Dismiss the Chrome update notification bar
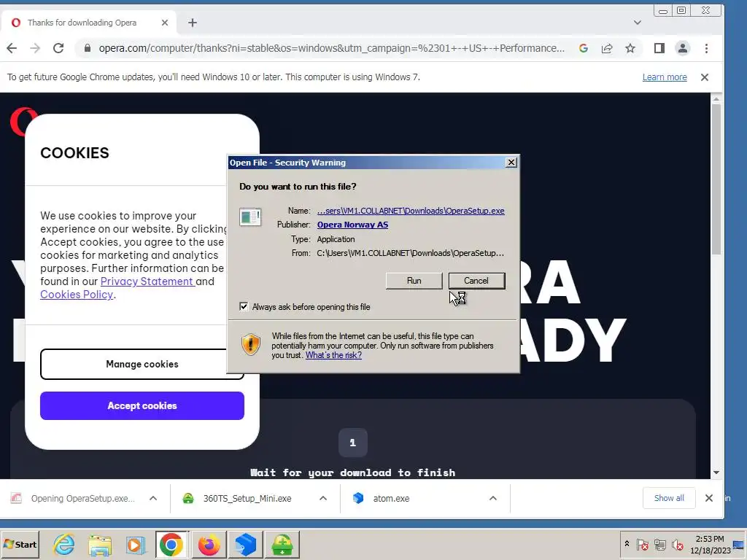Image resolution: width=747 pixels, height=560 pixels. coord(704,77)
